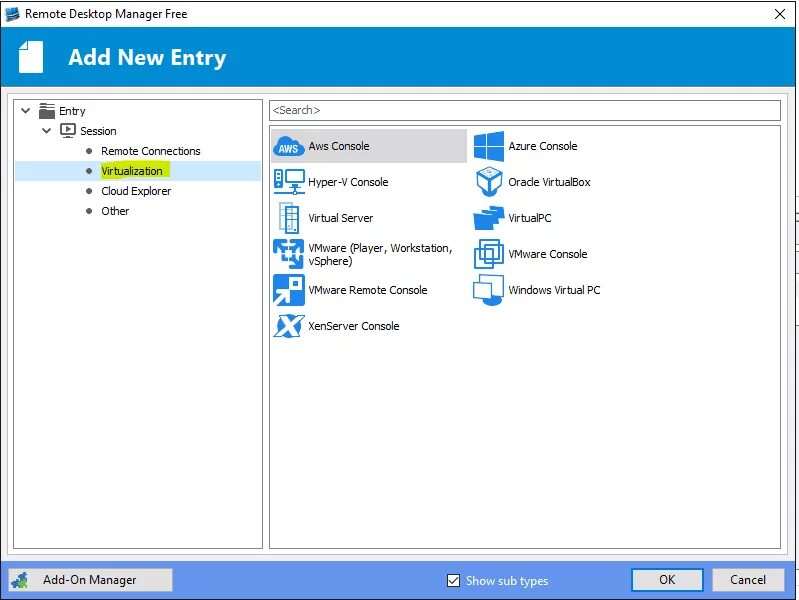Click the VMware Remote Console text label

point(367,290)
